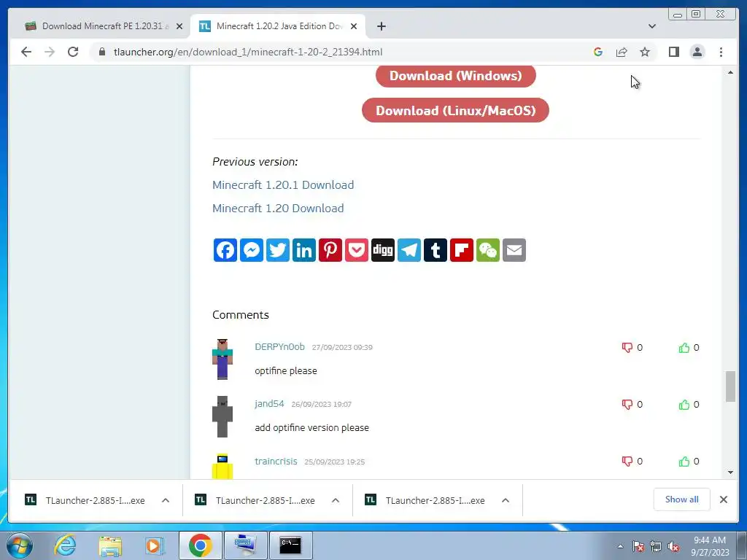This screenshot has height=560, width=747.
Task: Expand options for second TLauncher download
Action: (336, 500)
